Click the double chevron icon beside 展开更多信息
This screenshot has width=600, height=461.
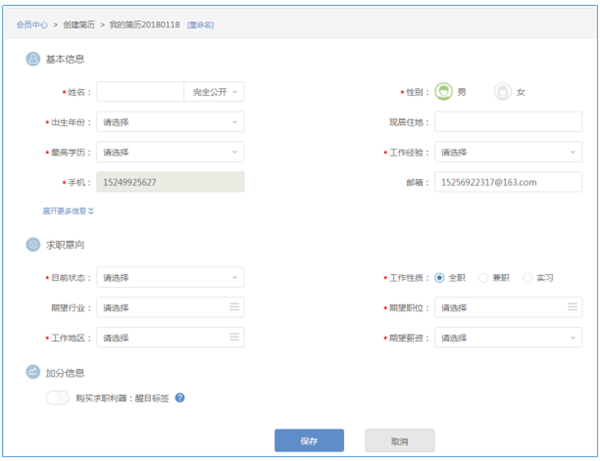coord(91,211)
